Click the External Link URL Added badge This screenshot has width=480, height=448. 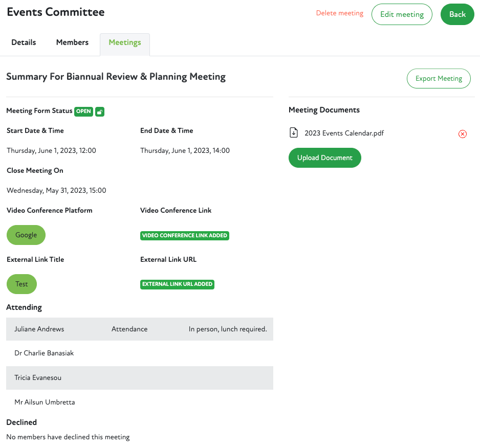[177, 284]
